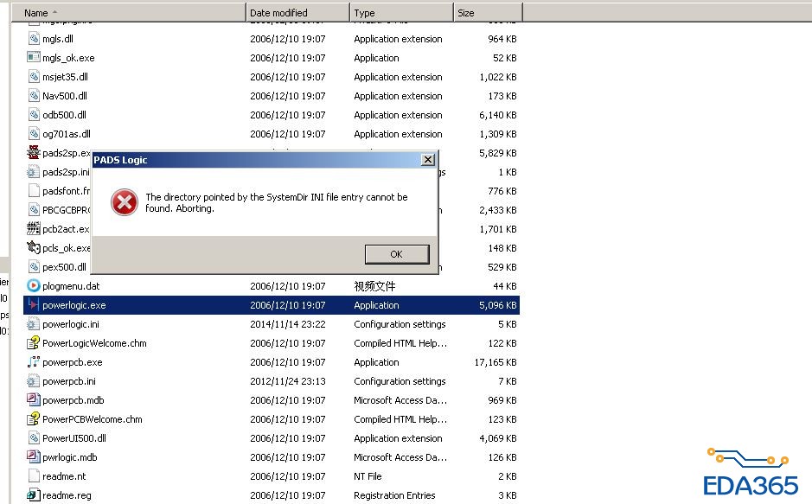Click the file name powerpcb.exe
The width and height of the screenshot is (812, 504).
coord(73,362)
